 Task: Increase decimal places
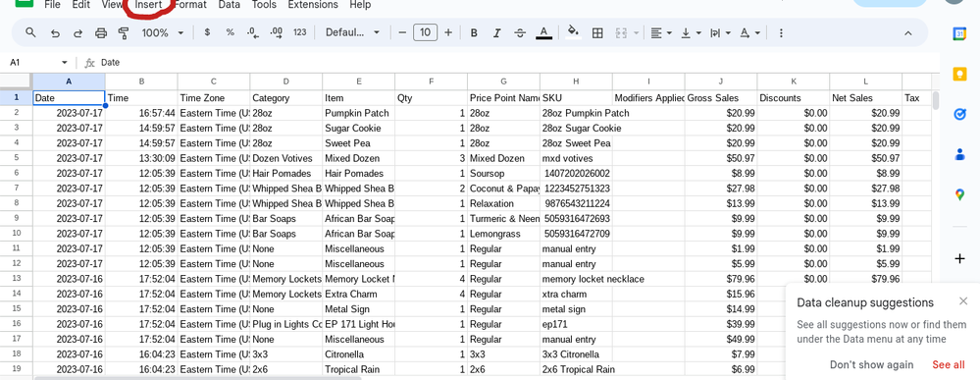(x=276, y=32)
